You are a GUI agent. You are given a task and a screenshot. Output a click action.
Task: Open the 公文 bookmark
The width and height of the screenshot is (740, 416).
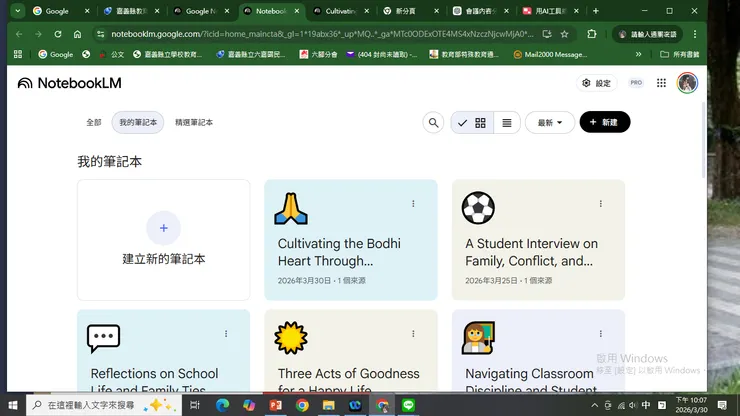point(112,54)
